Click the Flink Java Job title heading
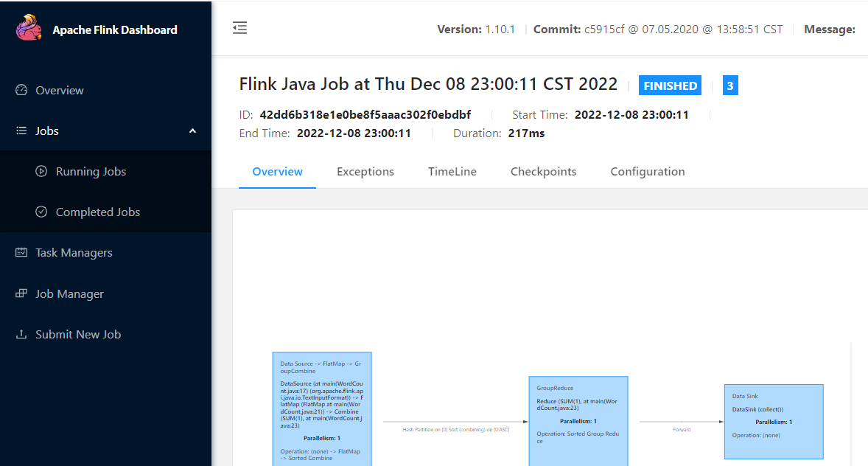This screenshot has height=466, width=868. coord(428,84)
